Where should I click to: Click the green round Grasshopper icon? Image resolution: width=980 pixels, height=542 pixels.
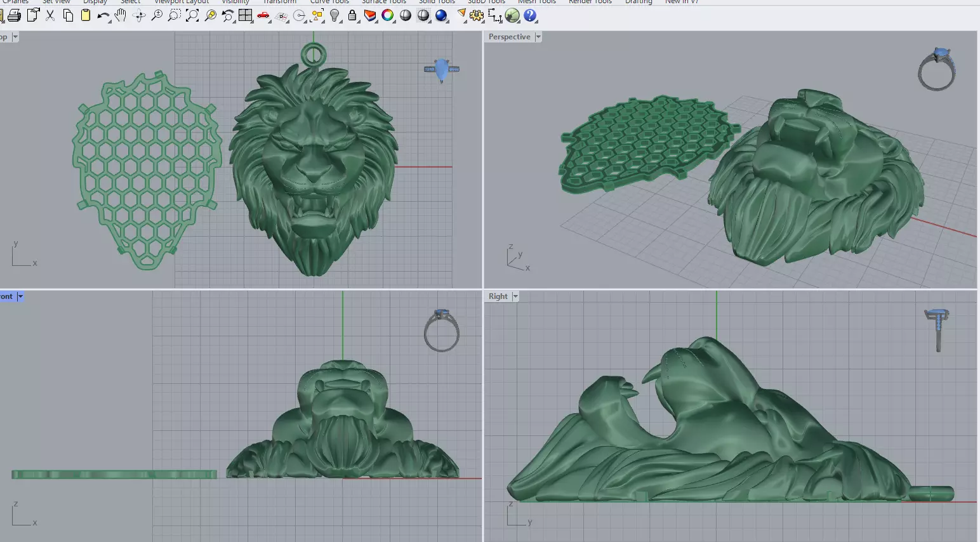pyautogui.click(x=512, y=16)
